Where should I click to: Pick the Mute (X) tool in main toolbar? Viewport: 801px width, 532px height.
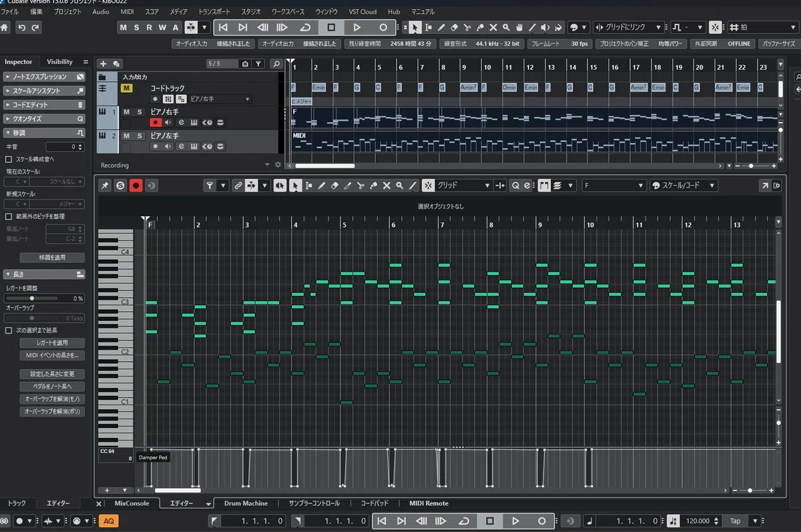493,27
